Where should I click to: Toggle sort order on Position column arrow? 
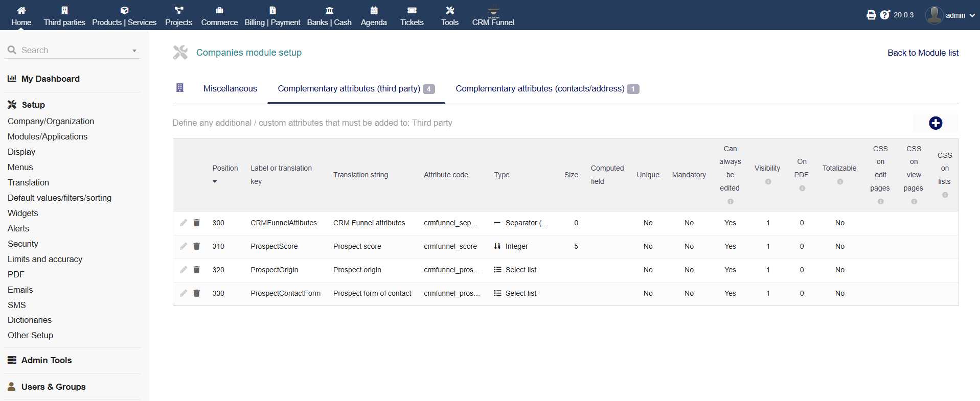click(215, 182)
